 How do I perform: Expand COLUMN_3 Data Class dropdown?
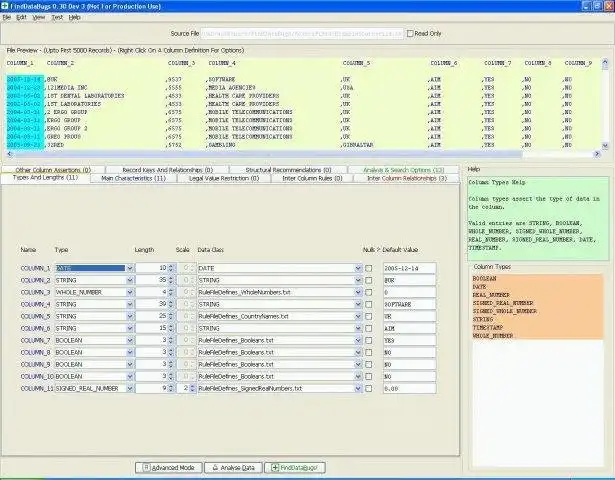click(x=358, y=292)
